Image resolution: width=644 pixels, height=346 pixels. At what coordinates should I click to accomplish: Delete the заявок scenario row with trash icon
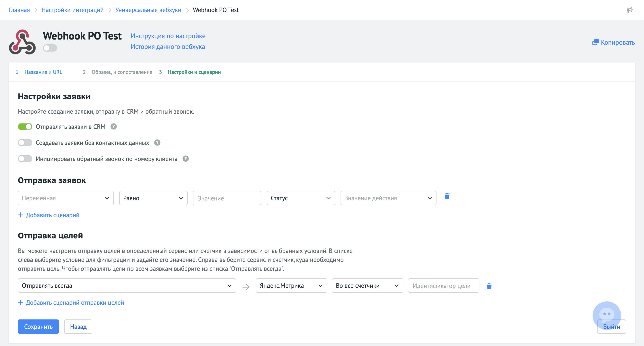(447, 196)
